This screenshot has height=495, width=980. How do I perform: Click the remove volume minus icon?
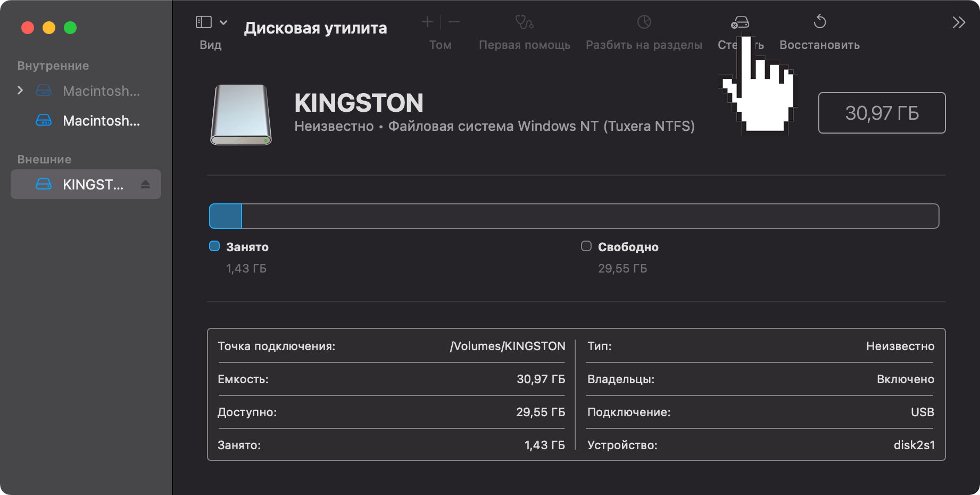pyautogui.click(x=454, y=22)
